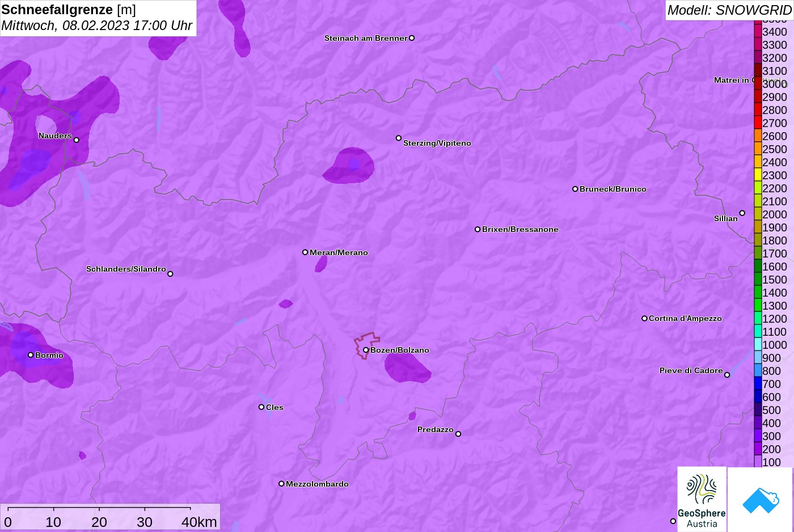
Task: Pick the Sterzing/Vipiteno marker dot
Action: coord(399,138)
